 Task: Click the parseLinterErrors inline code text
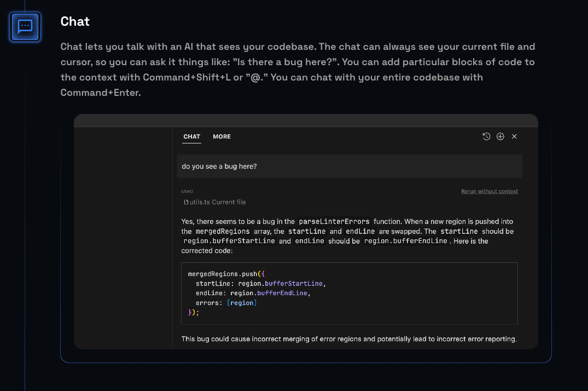pyautogui.click(x=335, y=222)
